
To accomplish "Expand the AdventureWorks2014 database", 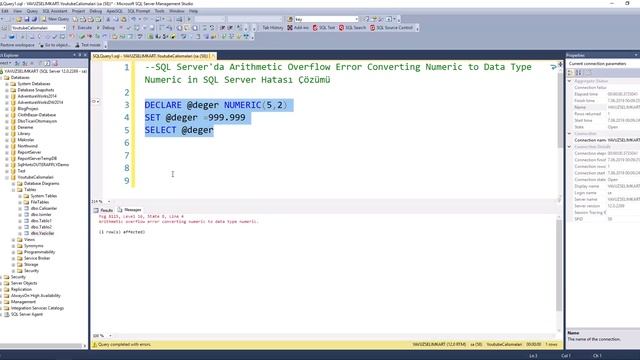I will [7, 96].
